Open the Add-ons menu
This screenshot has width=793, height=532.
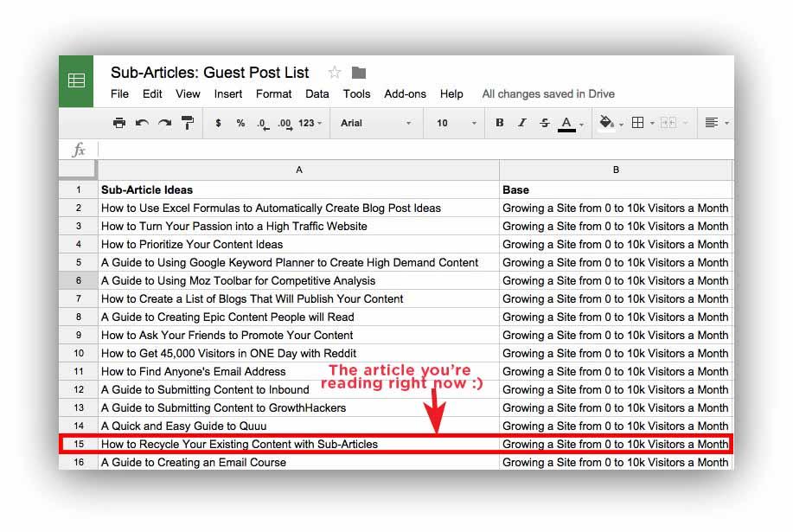(405, 94)
